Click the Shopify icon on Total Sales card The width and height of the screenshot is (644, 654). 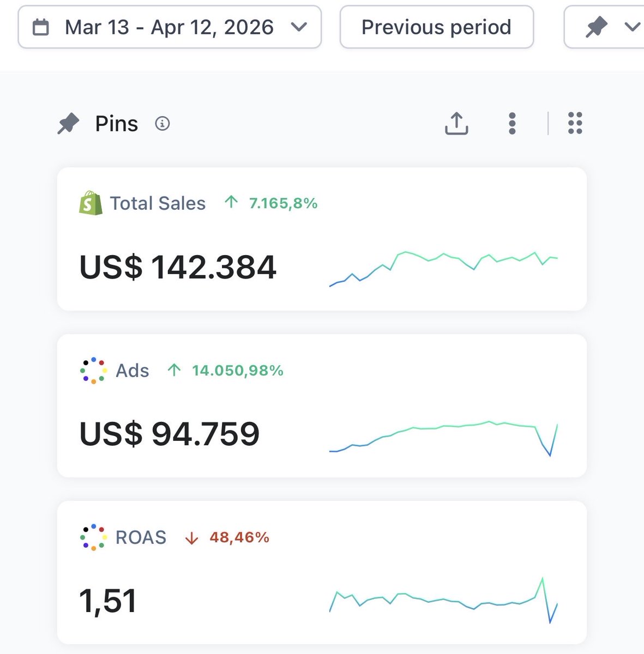tap(91, 203)
